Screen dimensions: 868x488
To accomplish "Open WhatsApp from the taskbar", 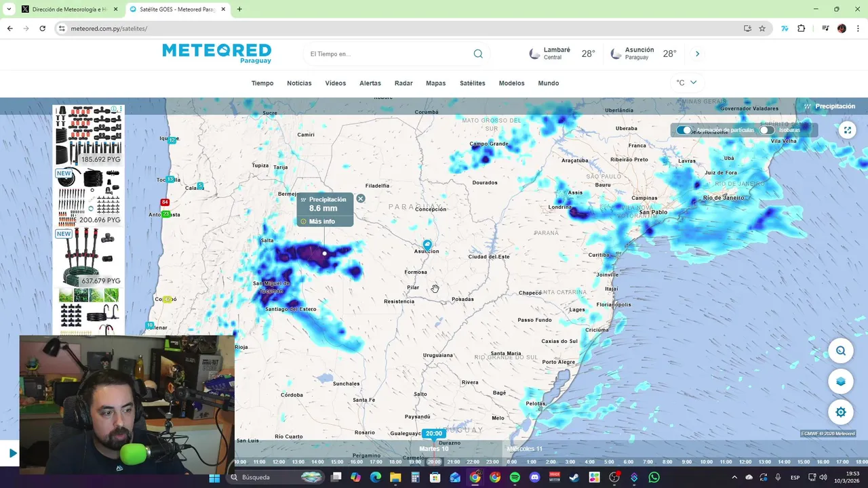I will pyautogui.click(x=654, y=477).
